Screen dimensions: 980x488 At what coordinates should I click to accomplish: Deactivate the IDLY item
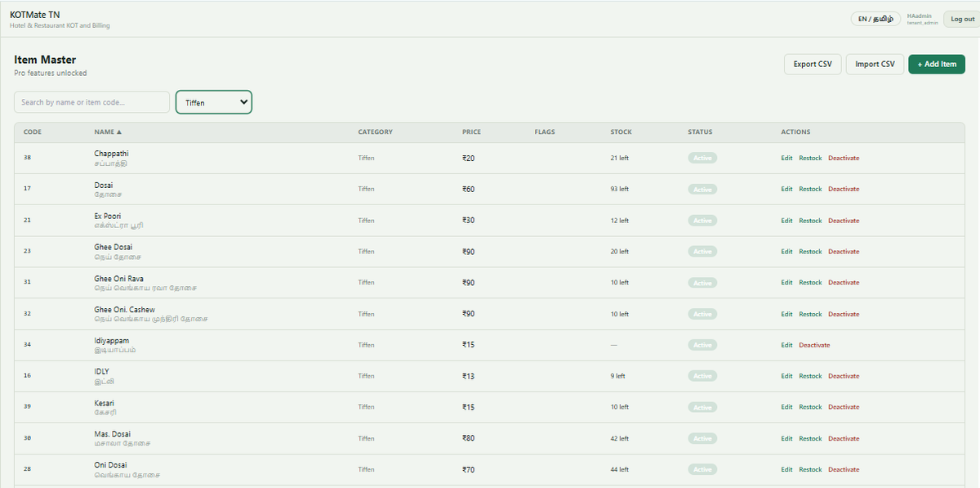pyautogui.click(x=844, y=376)
